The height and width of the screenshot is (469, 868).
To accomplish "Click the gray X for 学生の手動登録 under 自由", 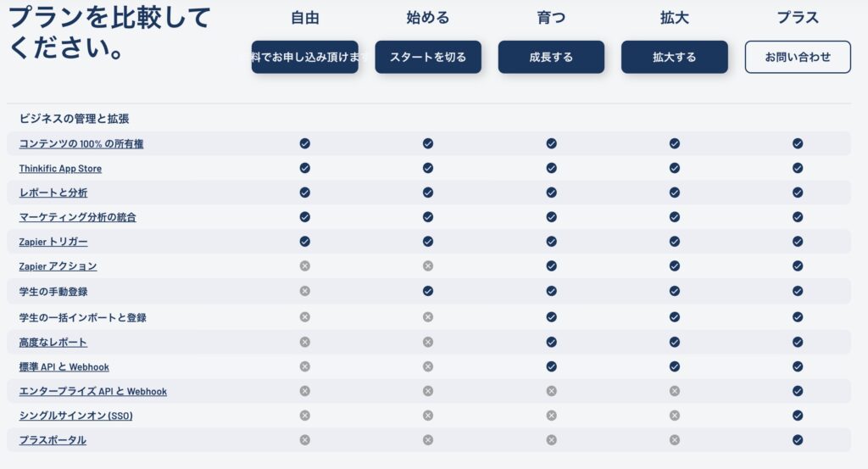I will 305,291.
